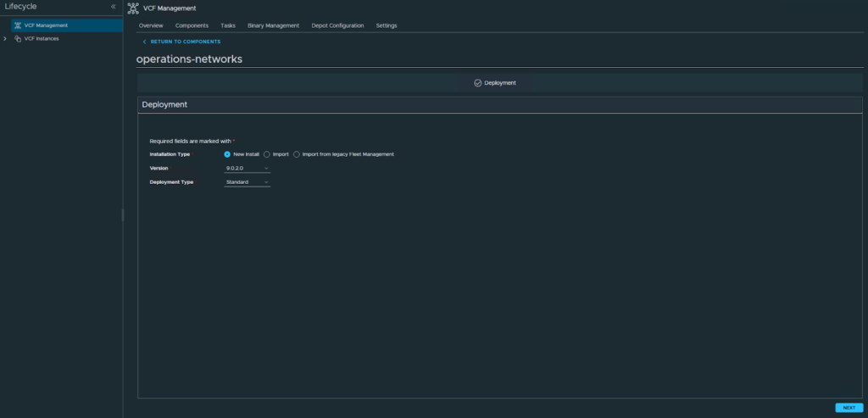Image resolution: width=868 pixels, height=418 pixels.
Task: Click the operations-networks heading
Action: coord(189,59)
